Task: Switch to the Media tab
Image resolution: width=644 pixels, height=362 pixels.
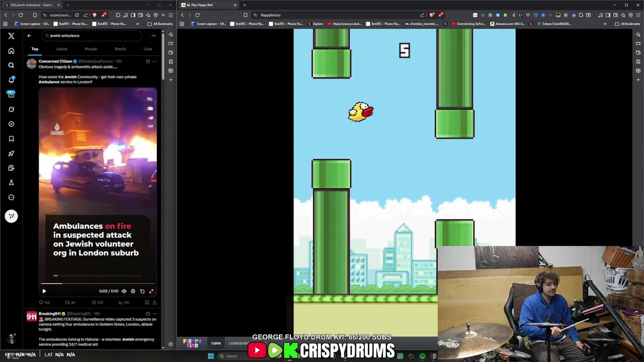Action: (x=120, y=49)
